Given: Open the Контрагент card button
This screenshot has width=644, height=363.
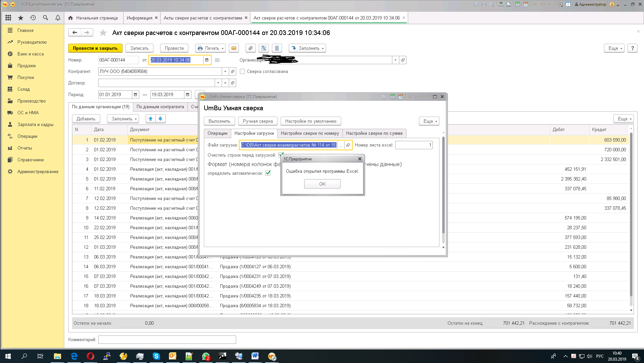Looking at the screenshot, I should pyautogui.click(x=232, y=71).
